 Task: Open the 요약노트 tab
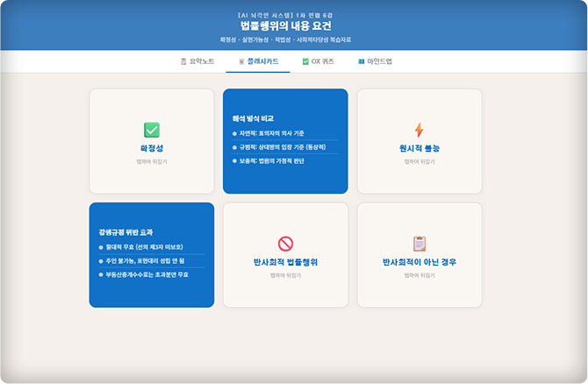[197, 61]
